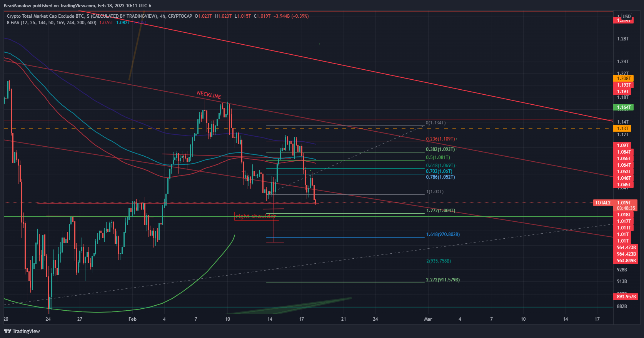The height and width of the screenshot is (338, 644).
Task: Click the red 1.19T price label
Action: click(x=622, y=92)
